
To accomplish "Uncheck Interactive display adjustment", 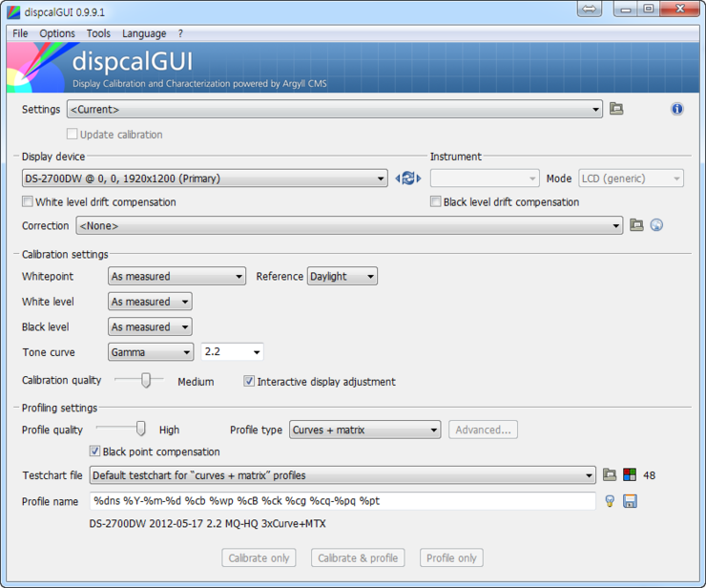I will 249,381.
